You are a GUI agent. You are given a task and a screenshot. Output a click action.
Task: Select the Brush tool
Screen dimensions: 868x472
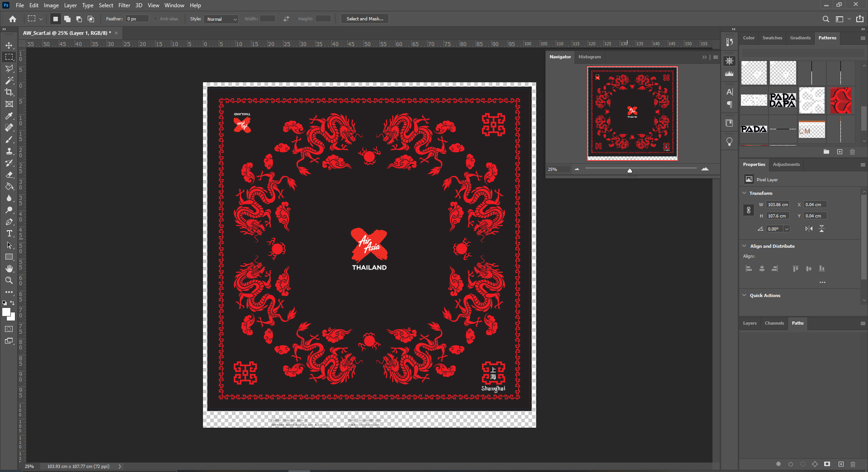click(9, 139)
